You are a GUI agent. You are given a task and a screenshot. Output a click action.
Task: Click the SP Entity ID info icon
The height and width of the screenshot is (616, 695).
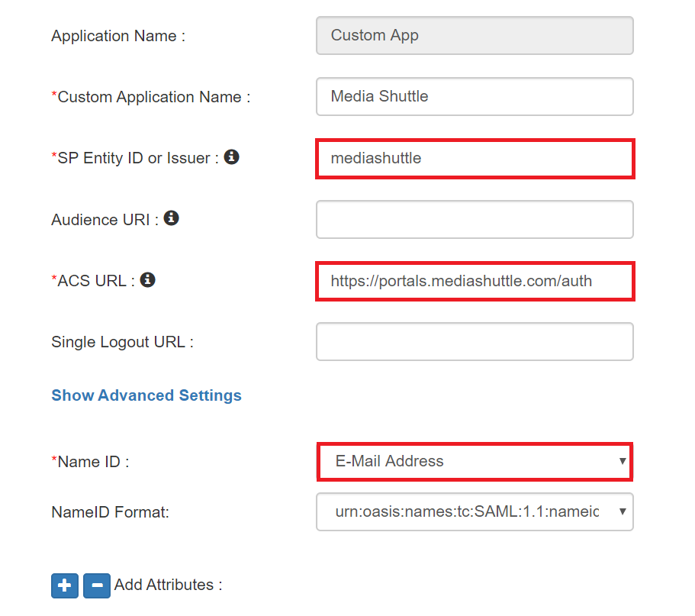pos(231,156)
